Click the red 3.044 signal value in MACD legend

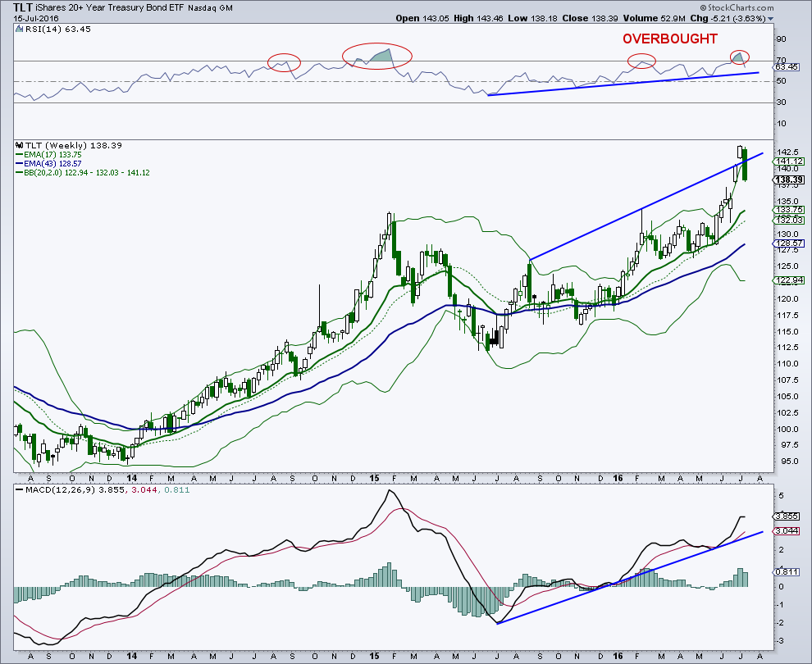145,489
